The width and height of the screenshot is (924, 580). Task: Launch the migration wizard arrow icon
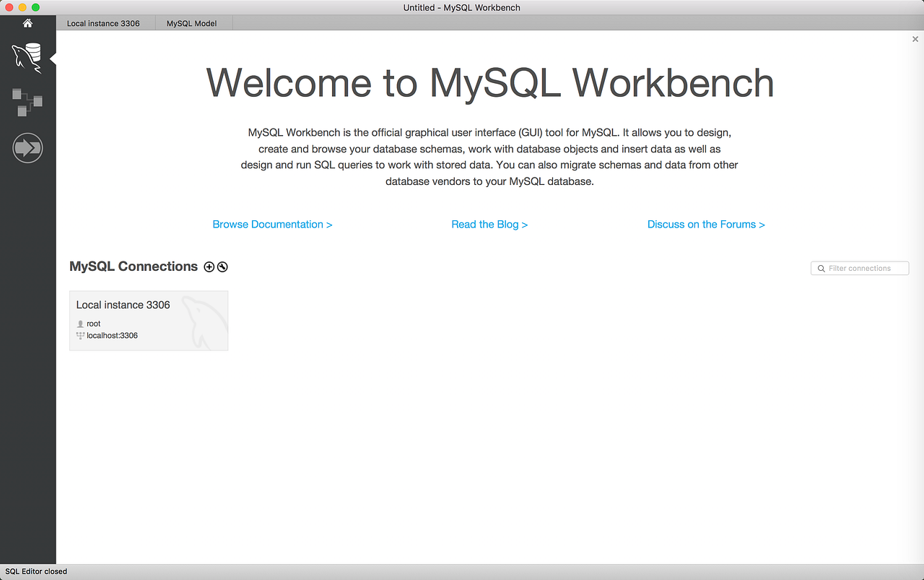27,147
